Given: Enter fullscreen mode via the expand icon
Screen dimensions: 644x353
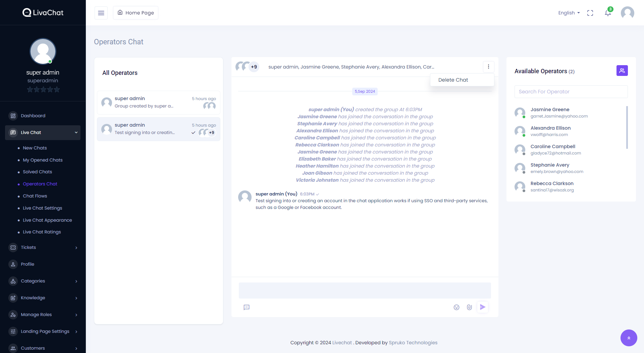Looking at the screenshot, I should [x=590, y=13].
